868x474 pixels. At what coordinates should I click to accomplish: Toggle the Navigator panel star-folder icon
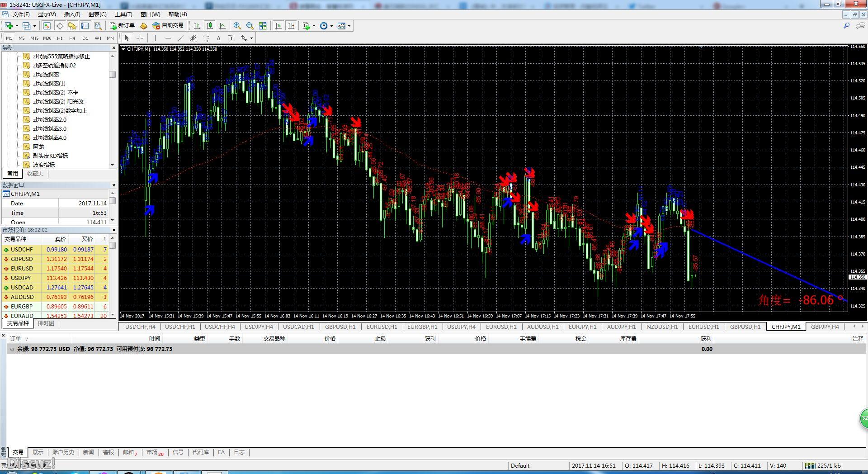coord(72,26)
